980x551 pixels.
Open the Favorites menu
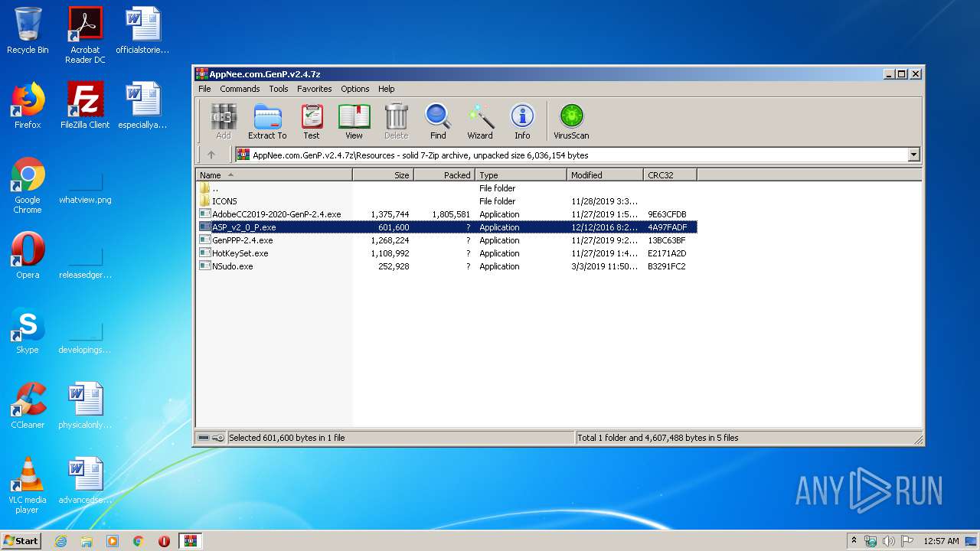pos(315,89)
